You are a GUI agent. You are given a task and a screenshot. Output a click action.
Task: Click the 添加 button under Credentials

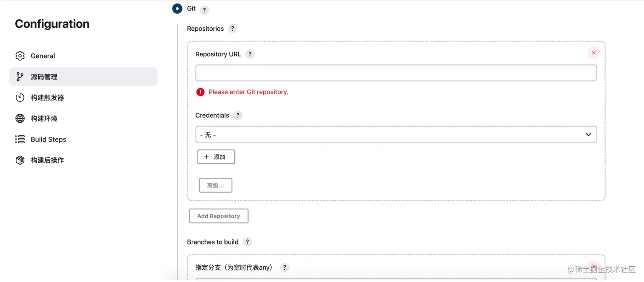[x=216, y=157]
